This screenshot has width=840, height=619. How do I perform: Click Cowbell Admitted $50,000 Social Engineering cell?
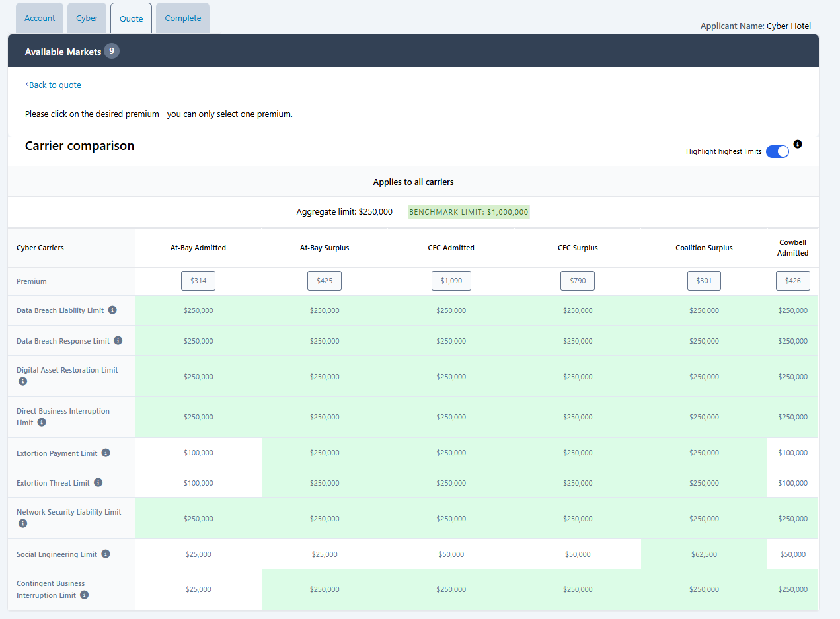[x=792, y=554]
